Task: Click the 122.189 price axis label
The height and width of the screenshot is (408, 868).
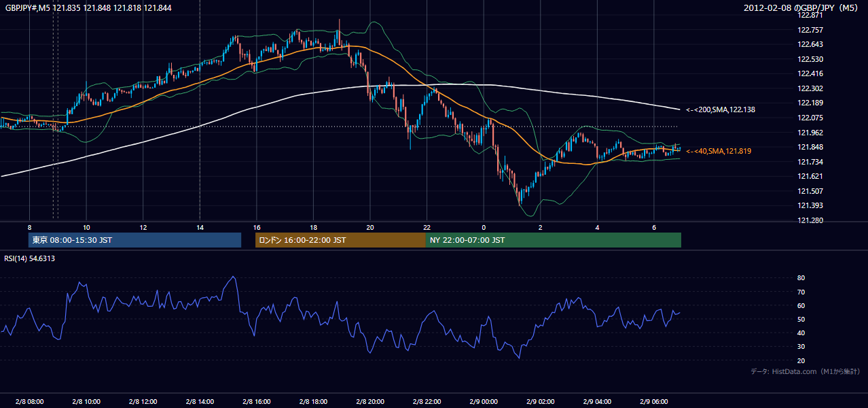Action: (810, 103)
